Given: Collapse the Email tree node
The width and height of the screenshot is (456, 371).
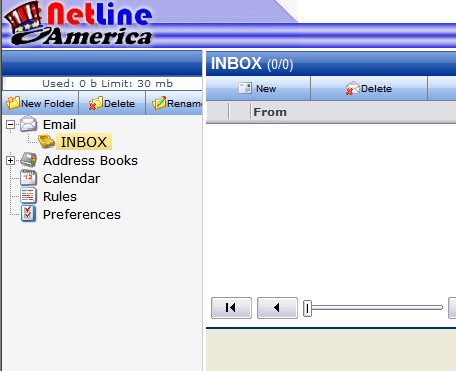Looking at the screenshot, I should point(10,125).
